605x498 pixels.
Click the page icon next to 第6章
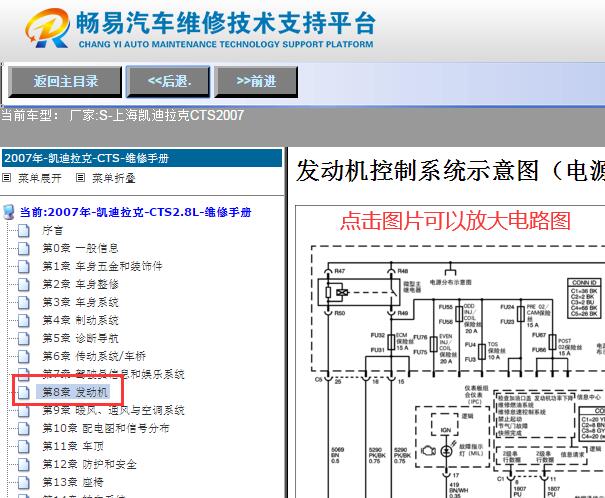tap(24, 356)
